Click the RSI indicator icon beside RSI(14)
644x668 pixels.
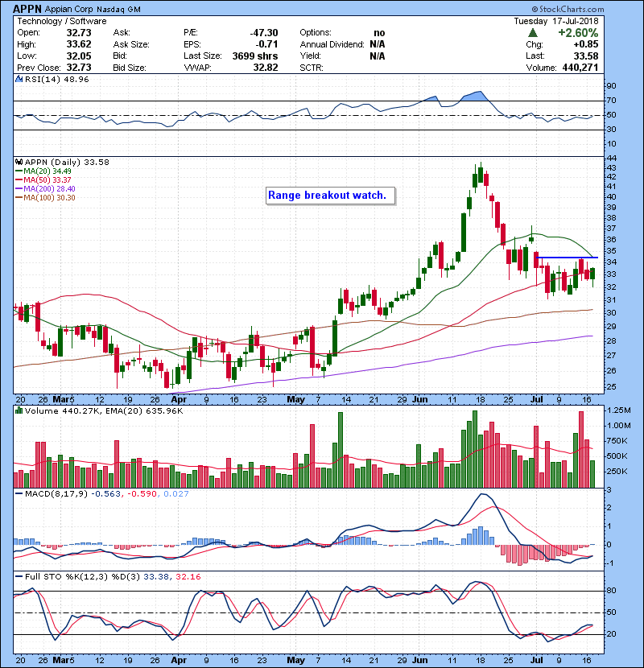(19, 79)
